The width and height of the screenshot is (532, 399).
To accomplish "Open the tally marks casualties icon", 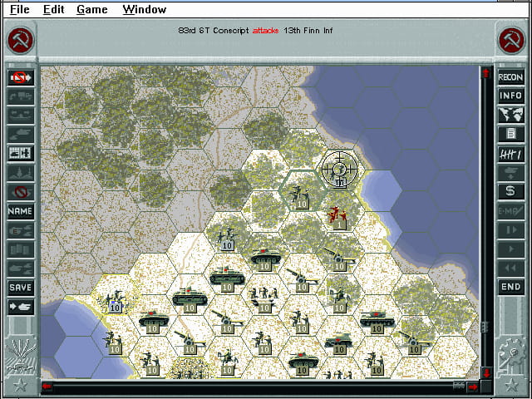I will [510, 153].
